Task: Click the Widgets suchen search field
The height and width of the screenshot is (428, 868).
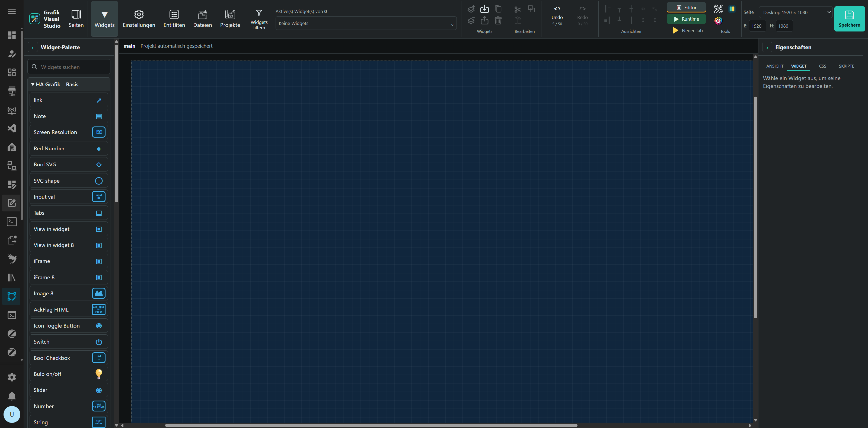Action: pos(69,67)
